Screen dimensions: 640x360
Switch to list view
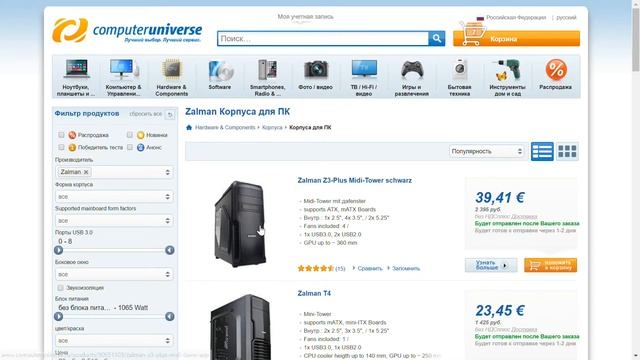pyautogui.click(x=542, y=151)
